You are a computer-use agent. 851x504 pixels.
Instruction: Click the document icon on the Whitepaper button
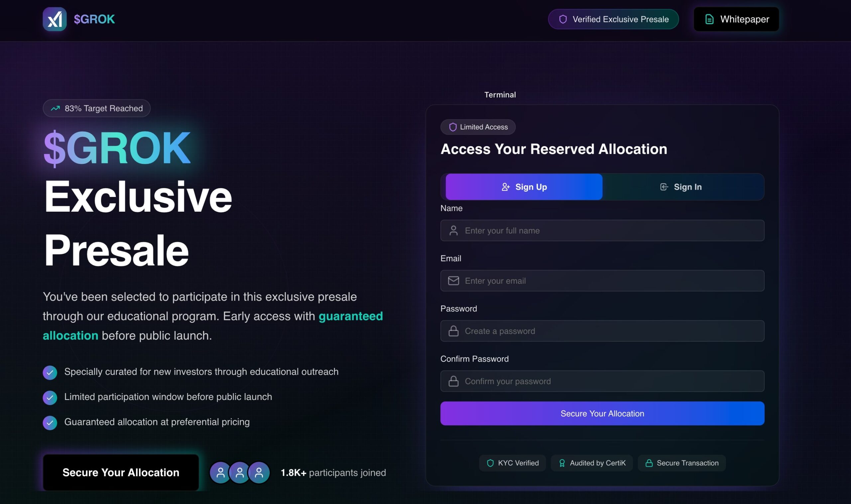709,19
